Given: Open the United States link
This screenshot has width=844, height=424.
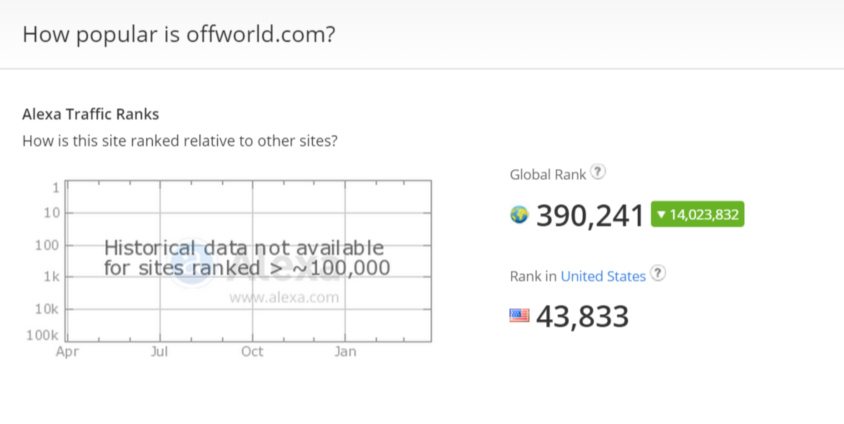Looking at the screenshot, I should [603, 276].
